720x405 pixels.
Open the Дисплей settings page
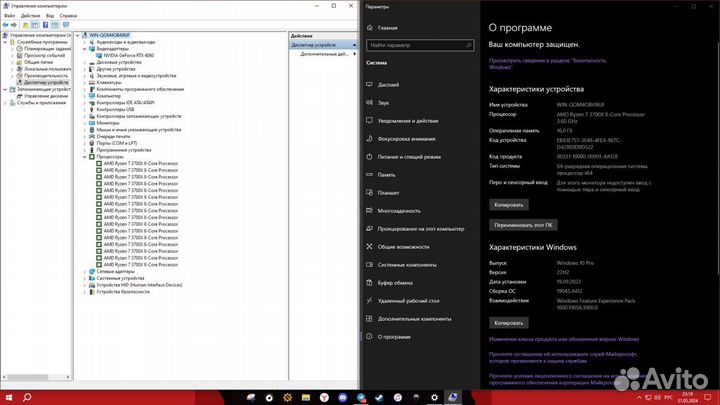click(x=389, y=85)
